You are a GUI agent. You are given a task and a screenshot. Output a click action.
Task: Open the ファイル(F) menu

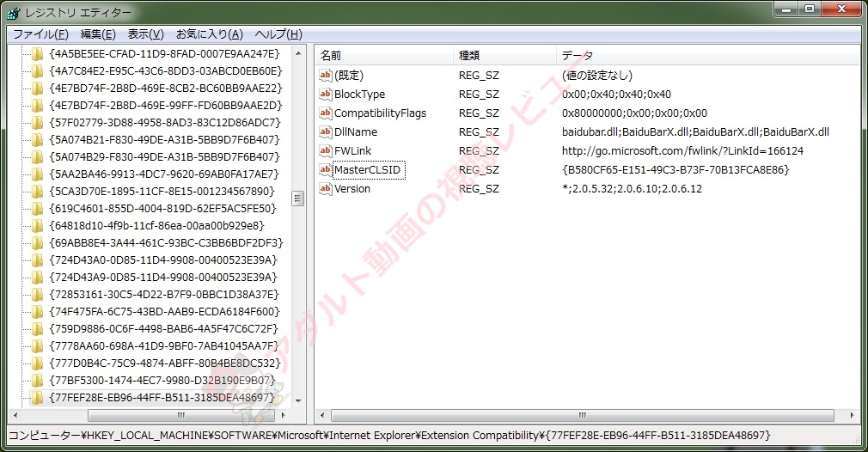pyautogui.click(x=40, y=34)
